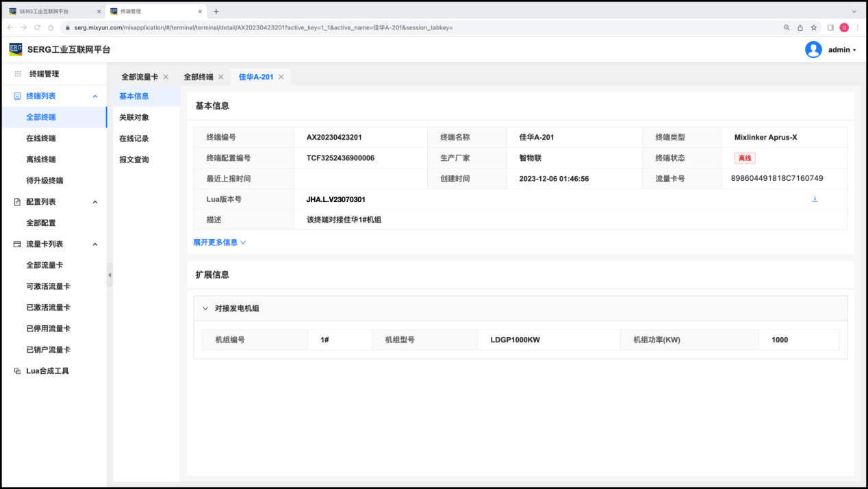Switch to the 全部终端 tab
This screenshot has width=868, height=489.
pos(199,77)
